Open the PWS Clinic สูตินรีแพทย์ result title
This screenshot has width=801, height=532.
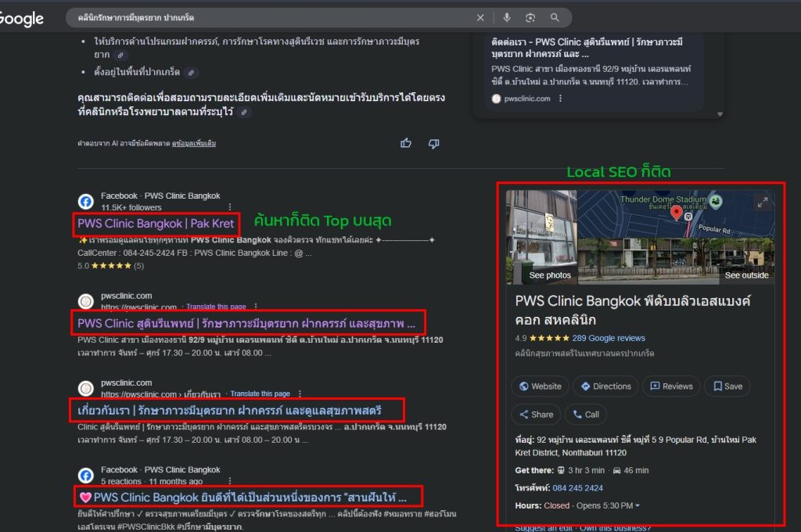246,323
